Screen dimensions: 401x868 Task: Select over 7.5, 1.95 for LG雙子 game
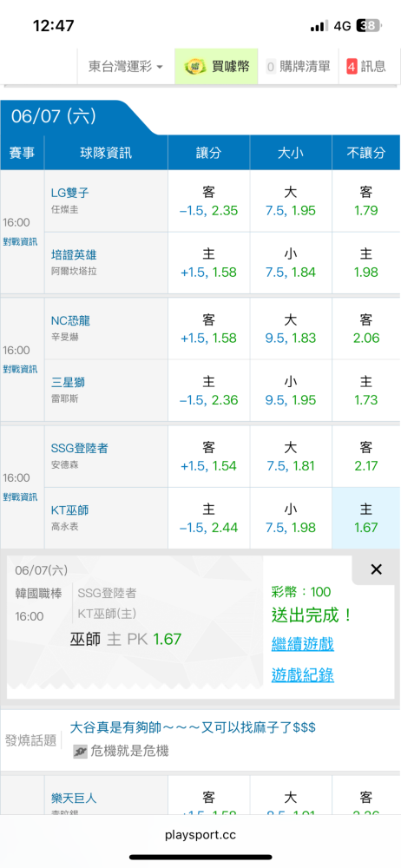291,201
